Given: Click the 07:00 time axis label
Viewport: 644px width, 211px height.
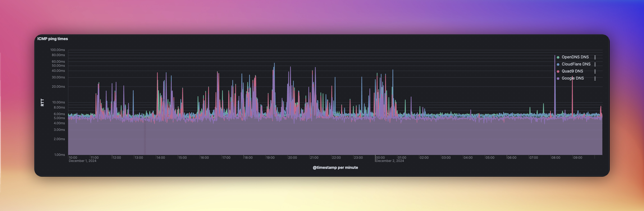Looking at the screenshot, I should click(x=534, y=158).
